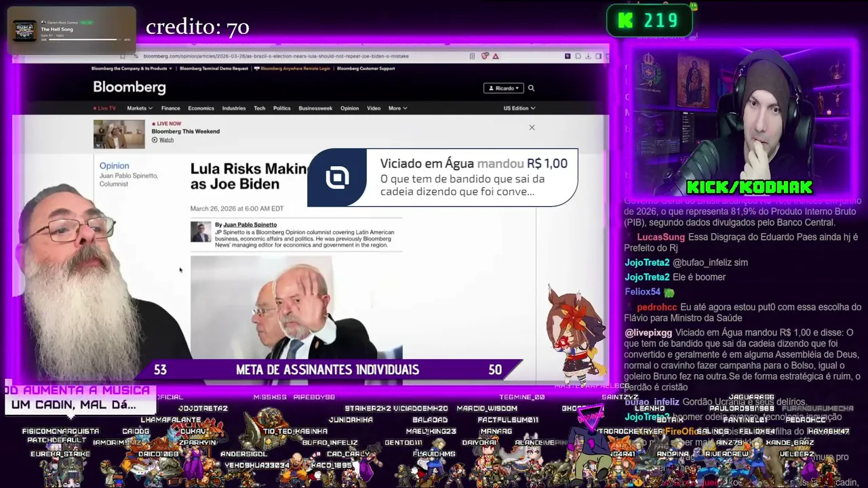Viewport: 868px width, 488px height.
Task: Click the KICK/KODHAK label
Action: (749, 188)
